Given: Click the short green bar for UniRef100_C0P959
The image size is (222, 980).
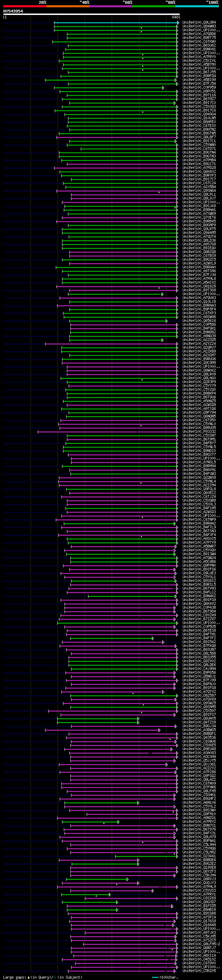Looking at the screenshot, I should [x=109, y=88].
